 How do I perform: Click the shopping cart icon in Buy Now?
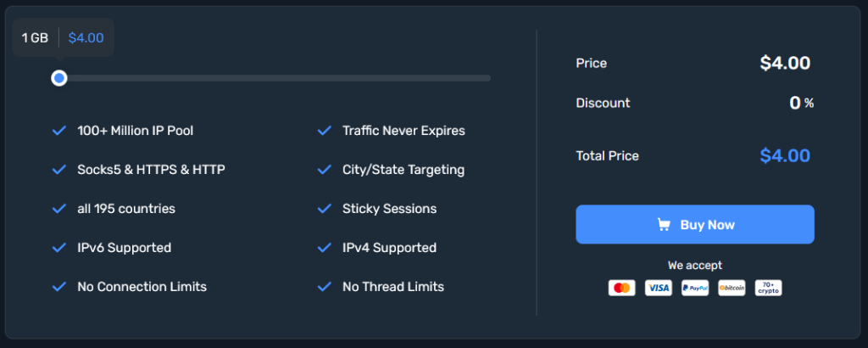pos(665,225)
